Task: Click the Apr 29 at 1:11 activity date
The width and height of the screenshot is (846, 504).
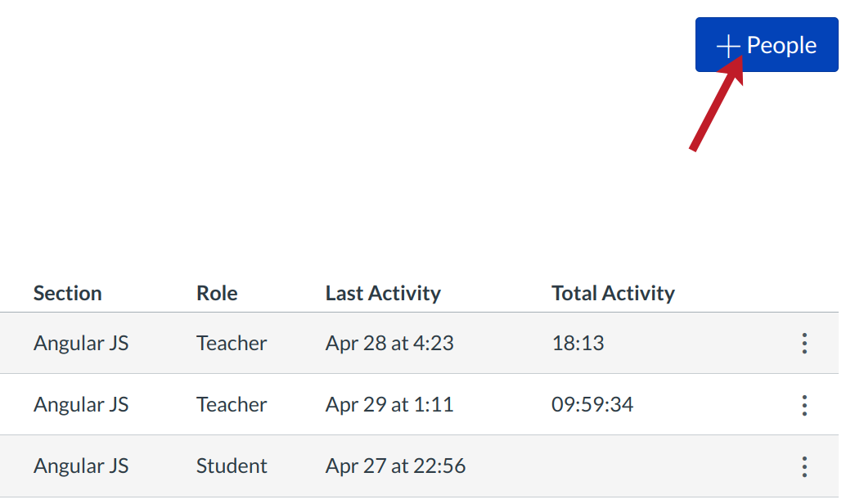Action: [x=389, y=405]
